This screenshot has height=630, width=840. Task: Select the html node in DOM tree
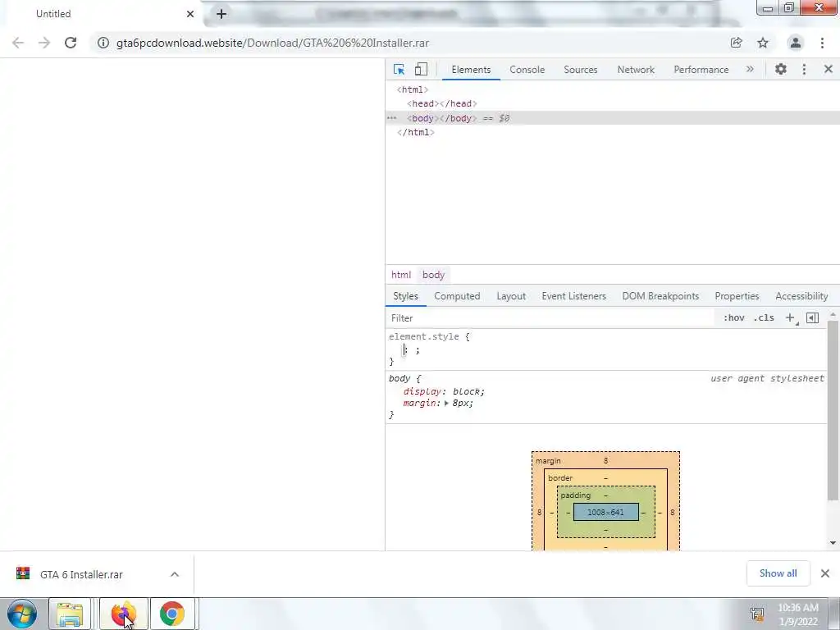point(413,89)
